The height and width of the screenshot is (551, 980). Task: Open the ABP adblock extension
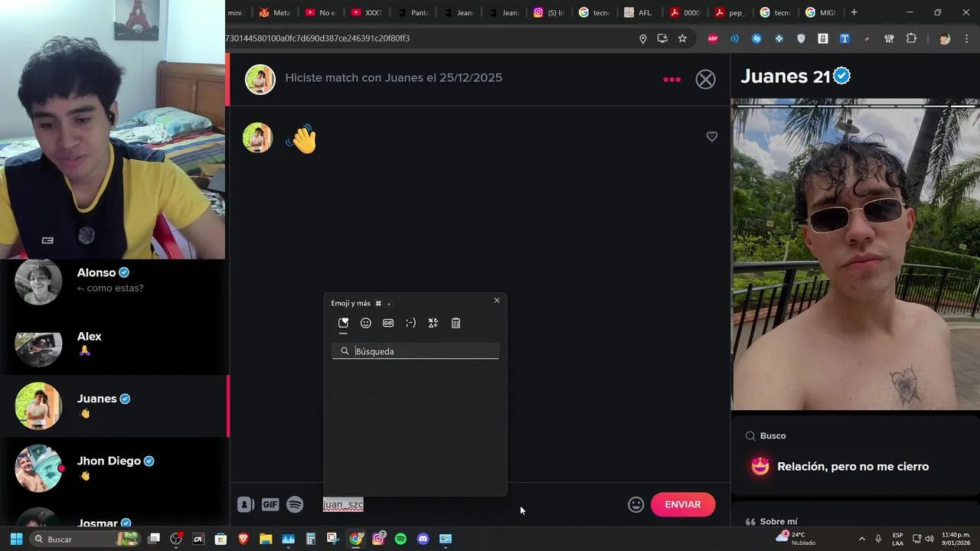coord(713,38)
